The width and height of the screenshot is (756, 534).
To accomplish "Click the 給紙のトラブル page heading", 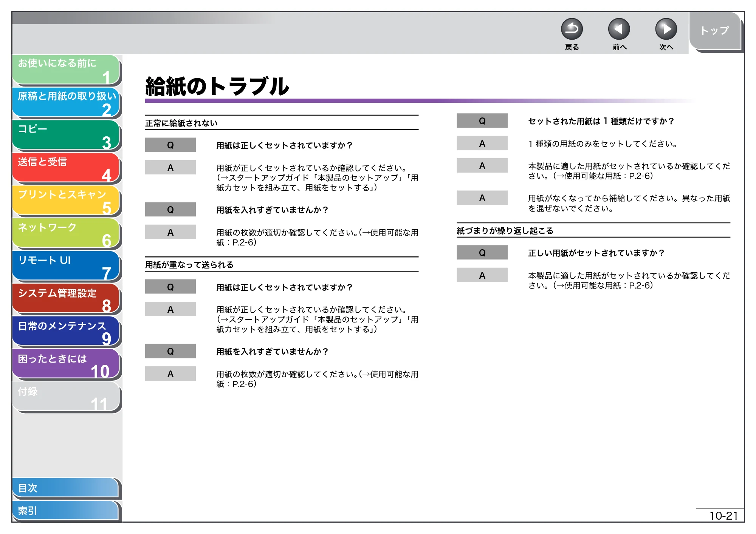I will tap(217, 86).
